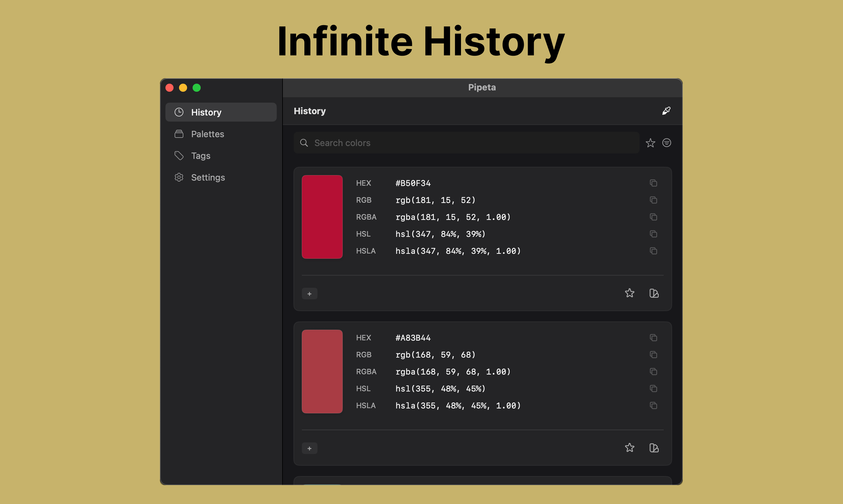The image size is (843, 504).
Task: Click the eyedropper color picker icon
Action: [x=666, y=111]
